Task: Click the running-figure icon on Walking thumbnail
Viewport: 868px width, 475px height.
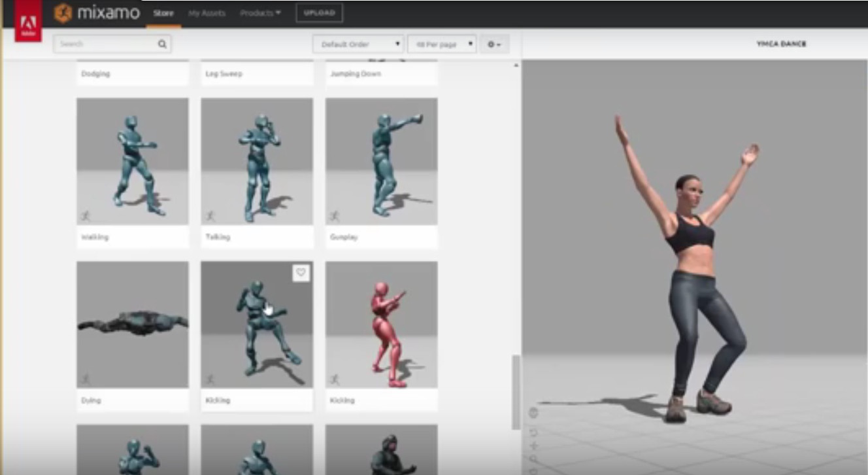Action: [85, 215]
